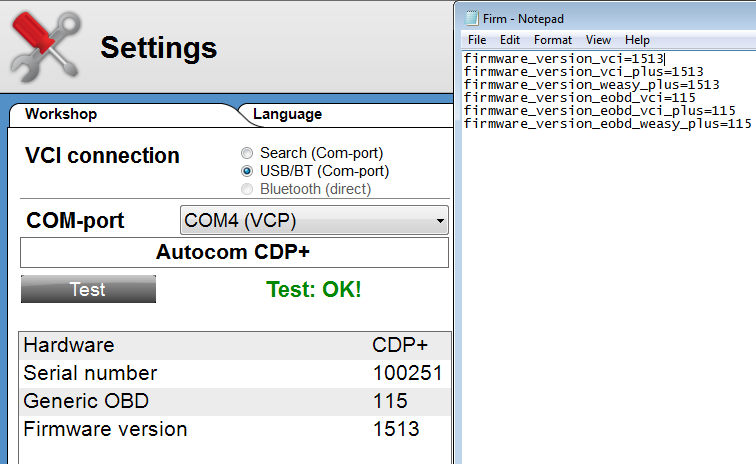Click the Generic OBD value 115
This screenshot has width=756, height=464.
(390, 401)
